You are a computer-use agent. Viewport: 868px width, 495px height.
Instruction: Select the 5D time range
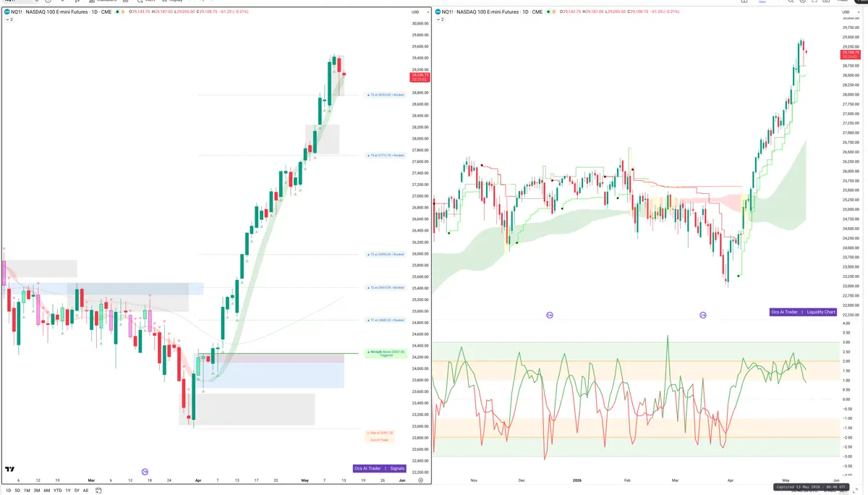point(17,490)
